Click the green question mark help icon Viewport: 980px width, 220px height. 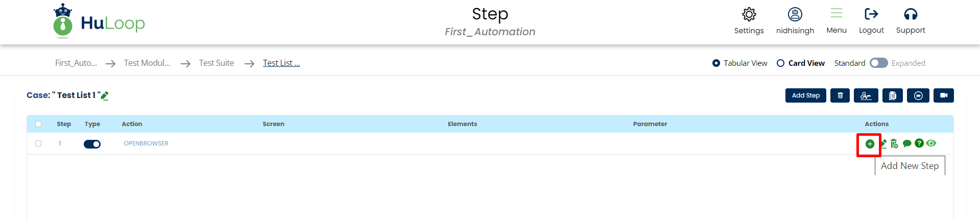pyautogui.click(x=919, y=143)
